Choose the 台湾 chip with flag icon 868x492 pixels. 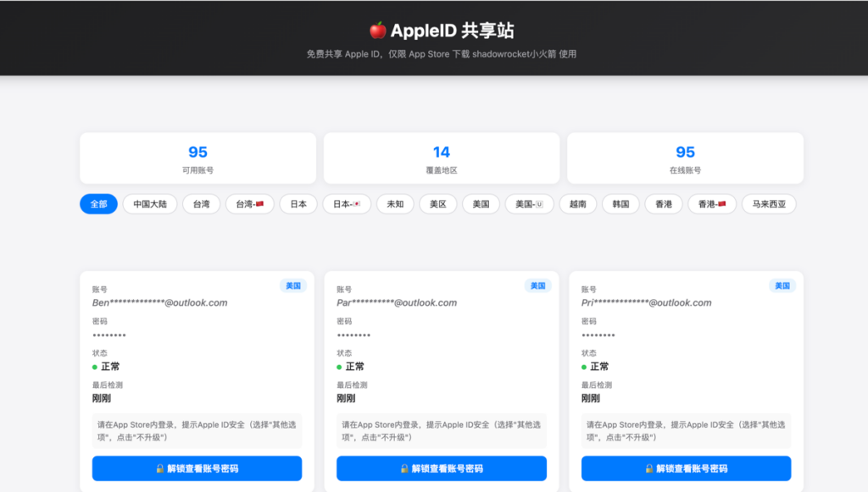coord(250,204)
